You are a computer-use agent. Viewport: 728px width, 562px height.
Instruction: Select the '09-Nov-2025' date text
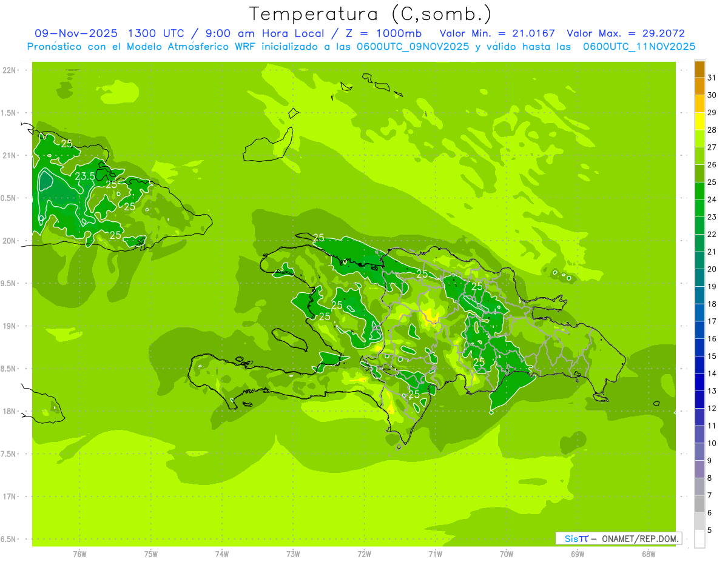[x=75, y=33]
